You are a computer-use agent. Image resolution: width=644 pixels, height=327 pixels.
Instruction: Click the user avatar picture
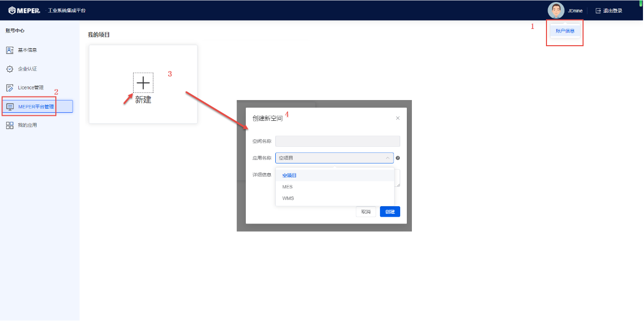(556, 11)
